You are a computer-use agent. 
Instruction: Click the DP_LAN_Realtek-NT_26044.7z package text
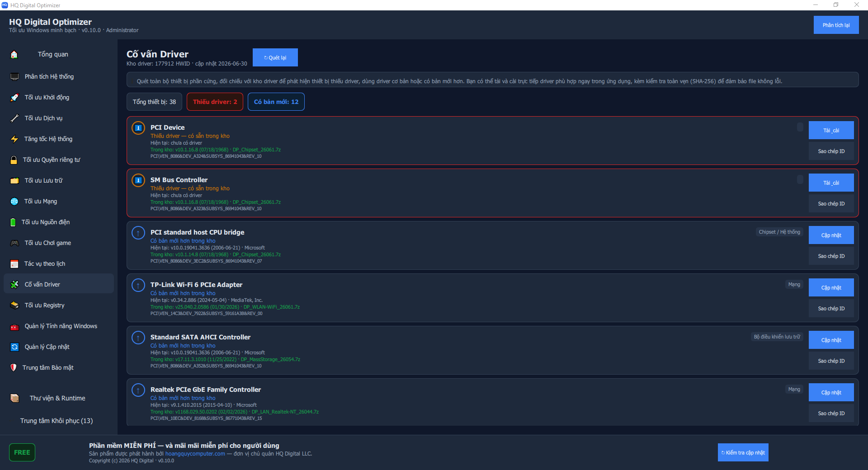(x=285, y=412)
